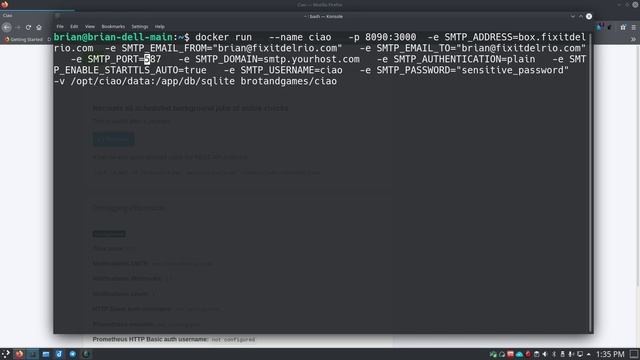Click Firefox back button
Screen dimensions: 640x360
7,27
